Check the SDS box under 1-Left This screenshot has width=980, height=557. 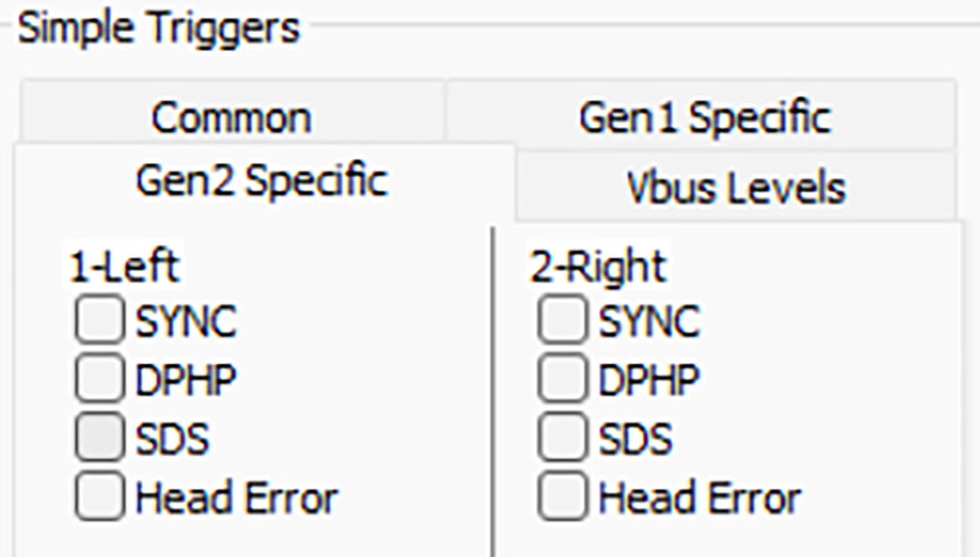point(100,438)
